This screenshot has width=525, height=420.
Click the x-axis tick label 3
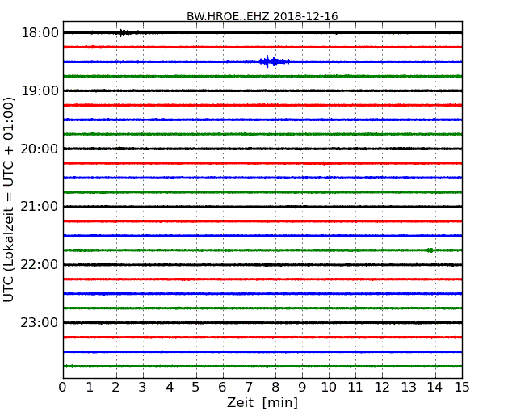tap(143, 388)
